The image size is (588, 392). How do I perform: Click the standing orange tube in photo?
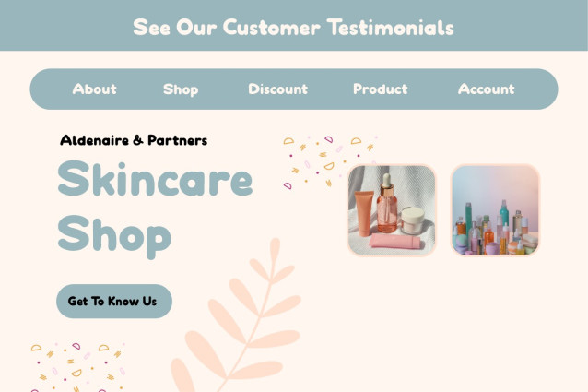(x=364, y=213)
